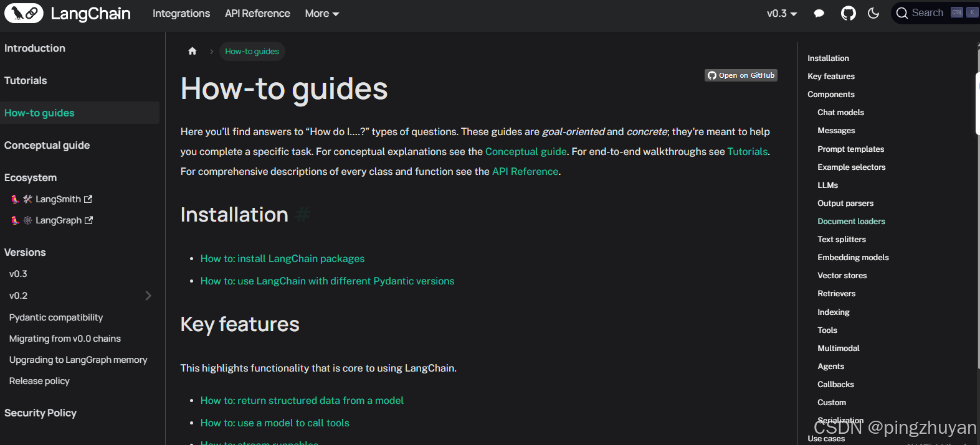Viewport: 980px width, 445px height.
Task: Open Integrations in the top navbar
Action: pyautogui.click(x=181, y=14)
